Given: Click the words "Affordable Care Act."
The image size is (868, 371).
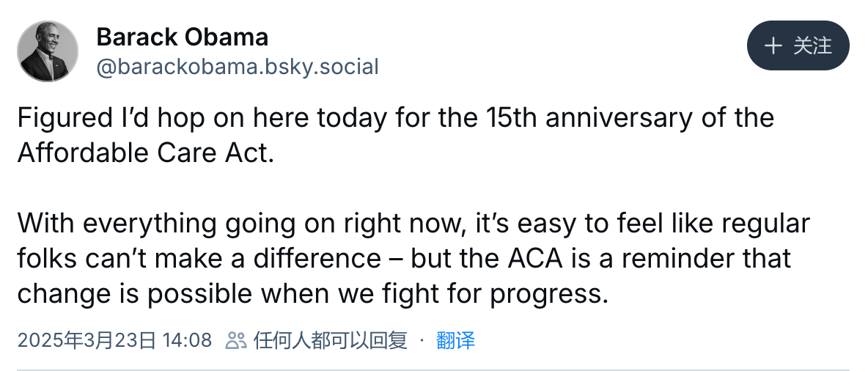Looking at the screenshot, I should coord(146,153).
